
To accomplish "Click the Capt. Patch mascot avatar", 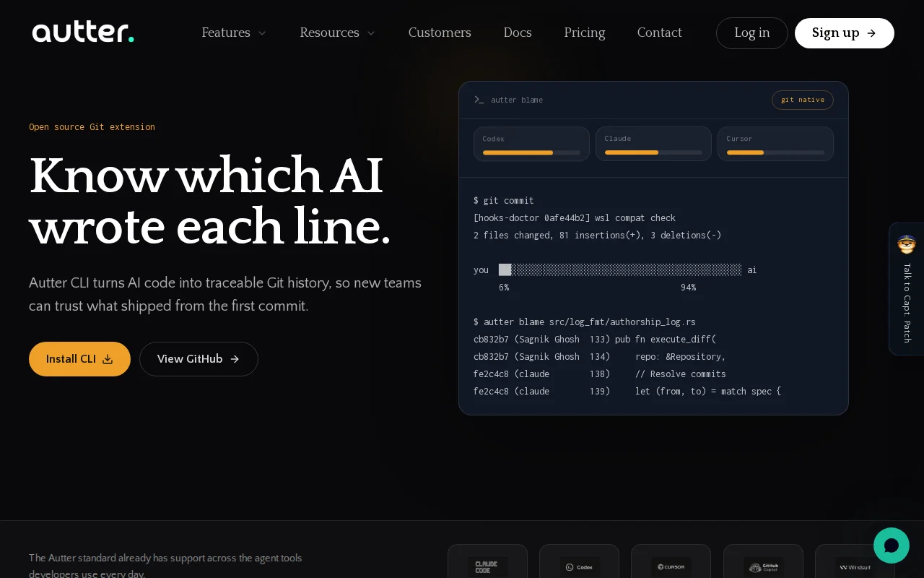I will (x=907, y=244).
